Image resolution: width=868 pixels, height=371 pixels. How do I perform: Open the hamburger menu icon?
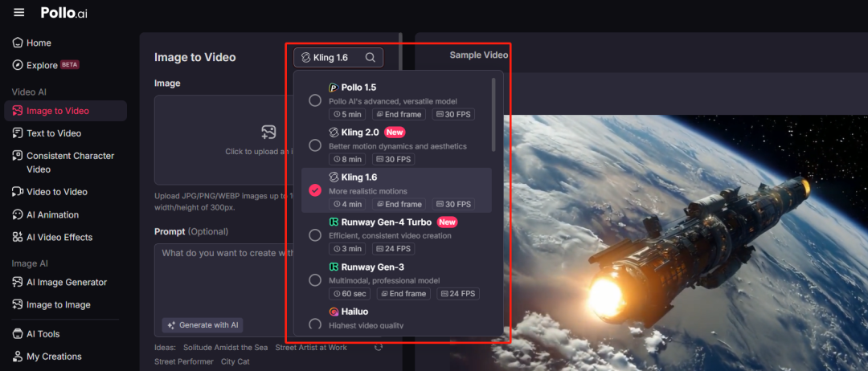coord(18,12)
